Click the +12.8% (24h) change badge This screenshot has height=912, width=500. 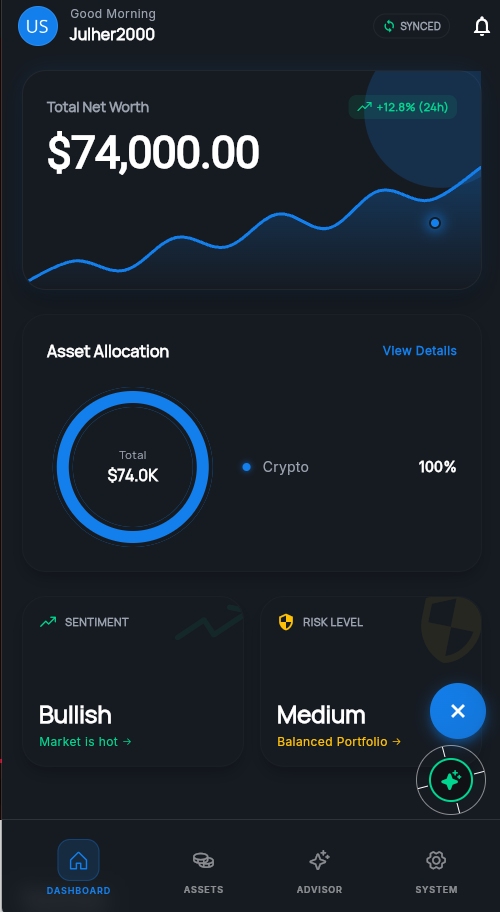(402, 107)
